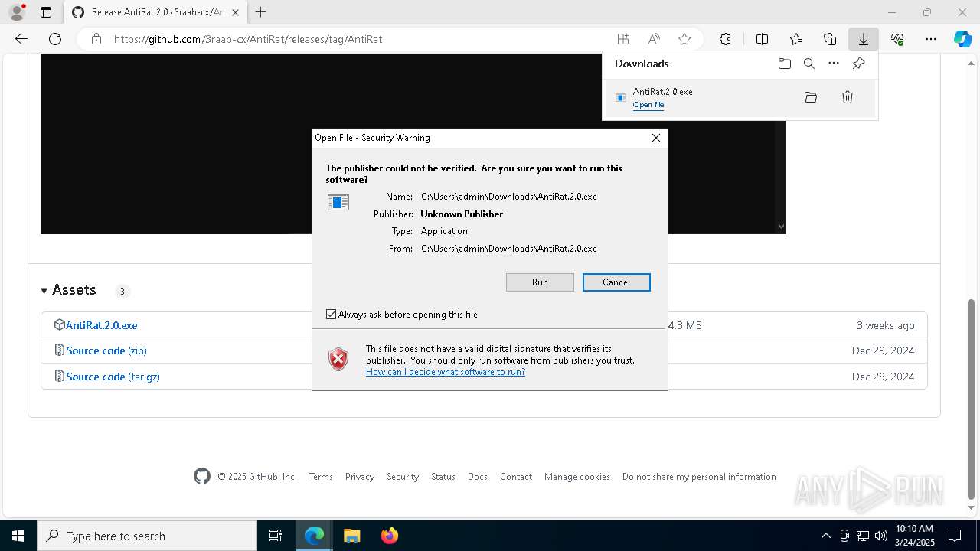
Task: Delete AntiRat.2.0.exe download entry
Action: (x=848, y=97)
